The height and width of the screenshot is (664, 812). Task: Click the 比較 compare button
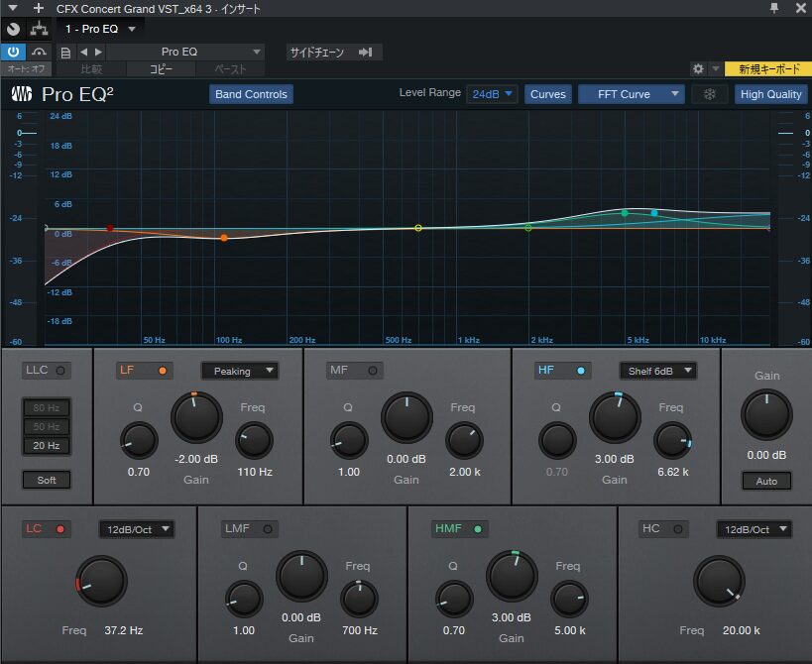click(91, 69)
